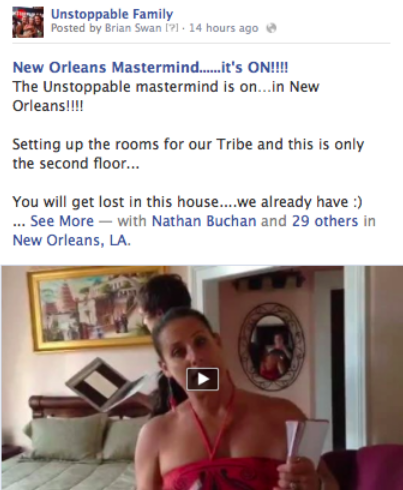Open the New Orleans, LA location link
Screen dimensions: 403x490
(71, 240)
